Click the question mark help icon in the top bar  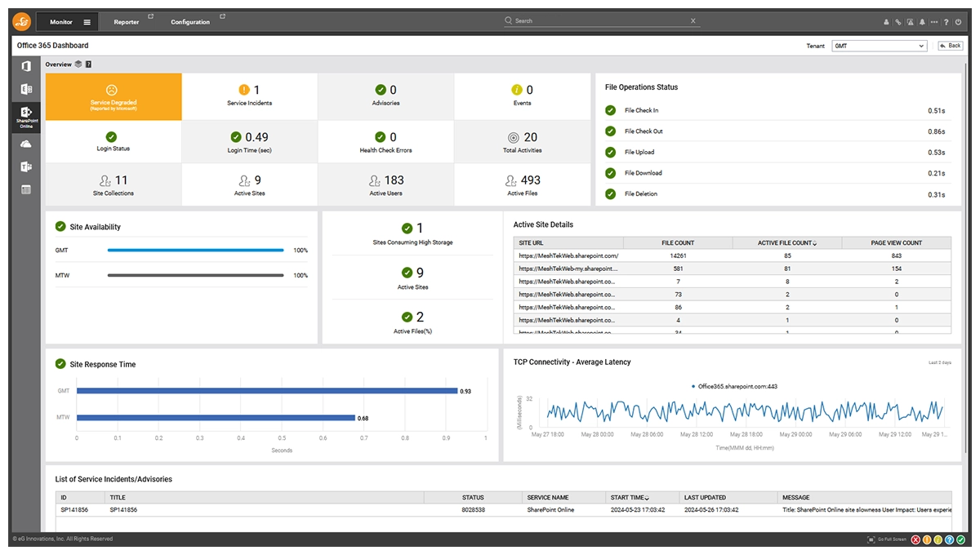pos(947,22)
